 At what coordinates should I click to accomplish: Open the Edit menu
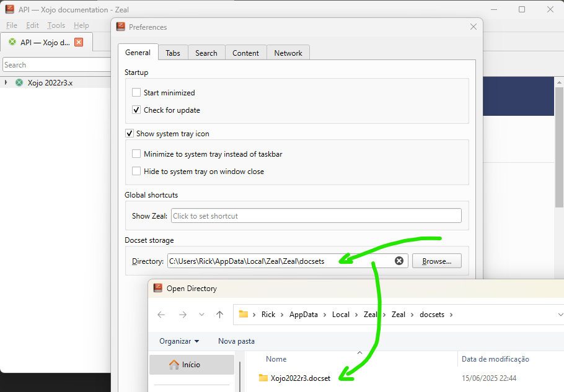coord(32,25)
